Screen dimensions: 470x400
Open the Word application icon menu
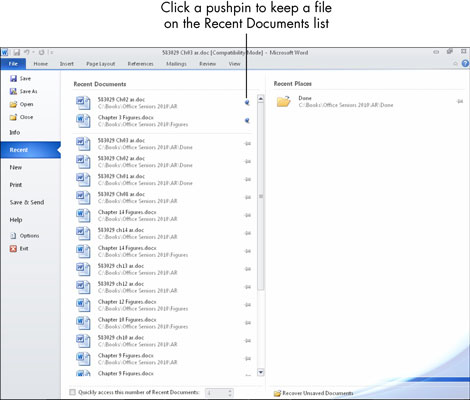(x=5, y=52)
